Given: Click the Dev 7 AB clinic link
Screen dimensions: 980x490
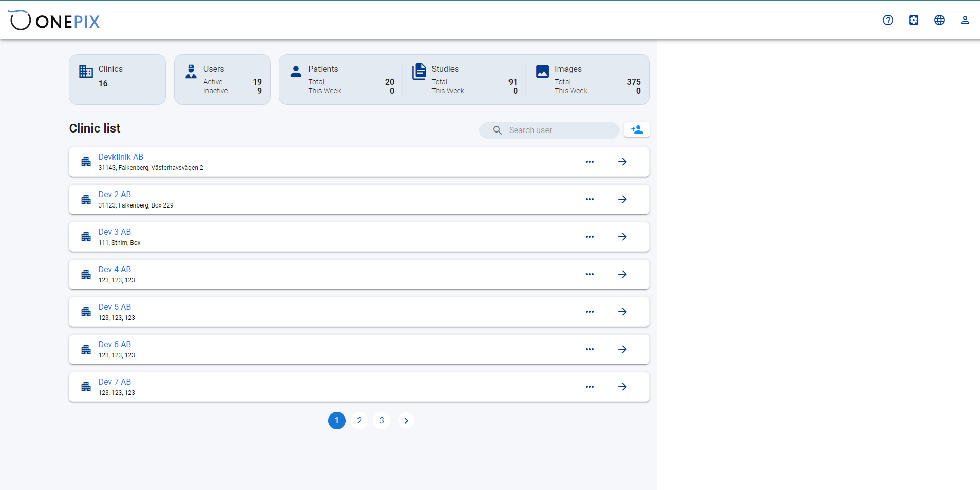Looking at the screenshot, I should click(x=115, y=382).
